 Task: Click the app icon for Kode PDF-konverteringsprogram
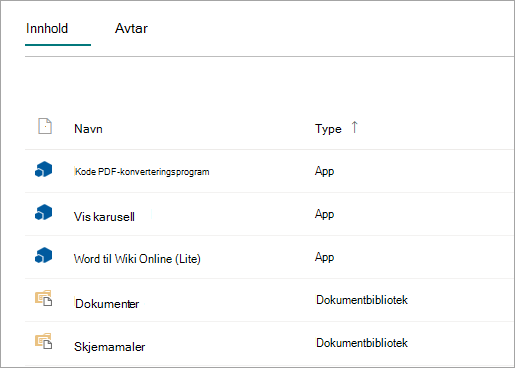[x=44, y=169]
